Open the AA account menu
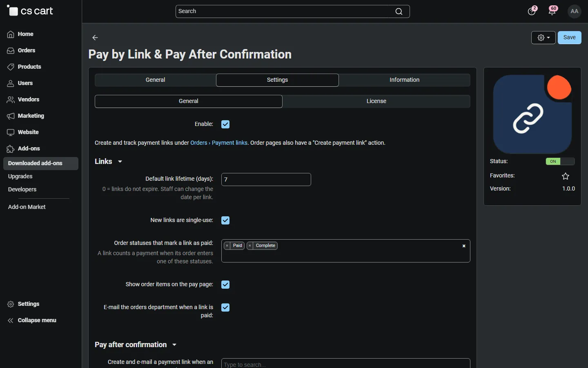Viewport: 588px width, 368px height. tap(575, 11)
